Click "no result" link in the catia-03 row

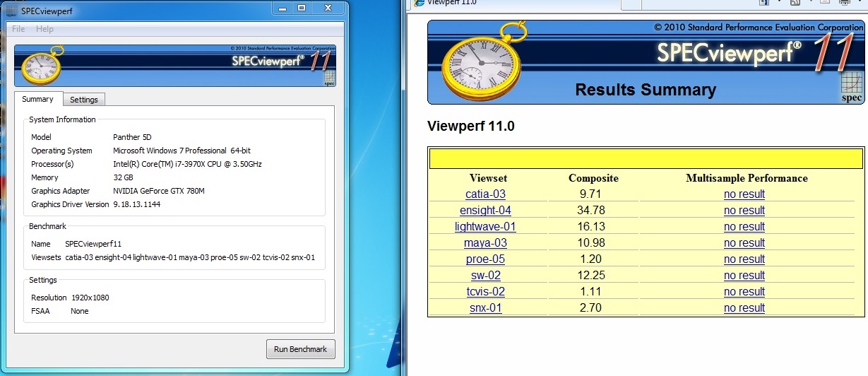pyautogui.click(x=744, y=194)
